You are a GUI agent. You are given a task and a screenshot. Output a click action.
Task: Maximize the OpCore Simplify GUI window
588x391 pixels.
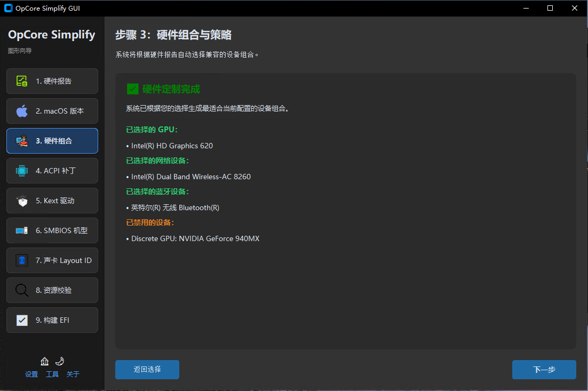coord(550,8)
